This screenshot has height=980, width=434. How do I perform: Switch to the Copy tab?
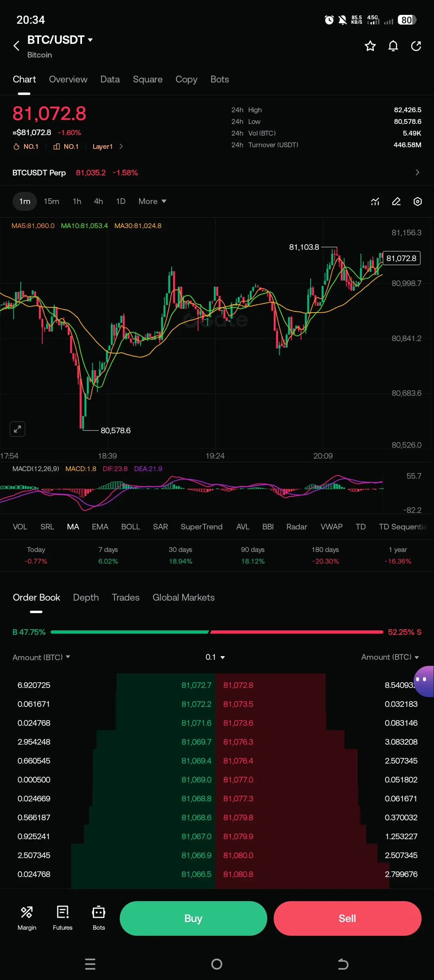pos(186,79)
